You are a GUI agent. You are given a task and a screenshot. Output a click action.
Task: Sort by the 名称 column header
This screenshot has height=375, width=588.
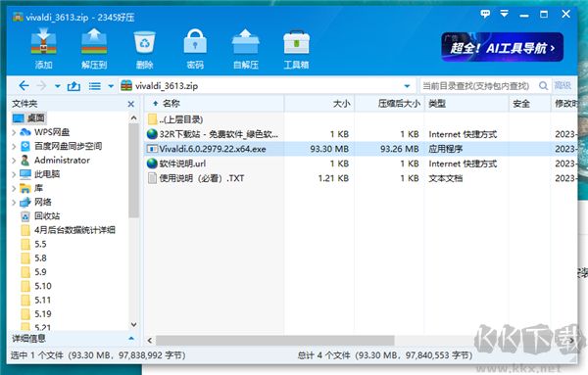tap(214, 104)
